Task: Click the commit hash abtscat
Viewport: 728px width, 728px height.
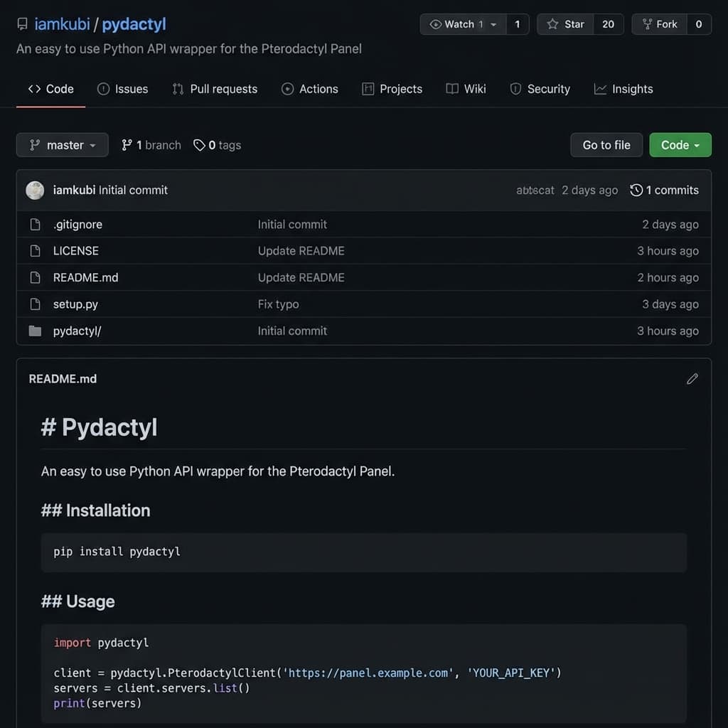Action: coord(535,190)
